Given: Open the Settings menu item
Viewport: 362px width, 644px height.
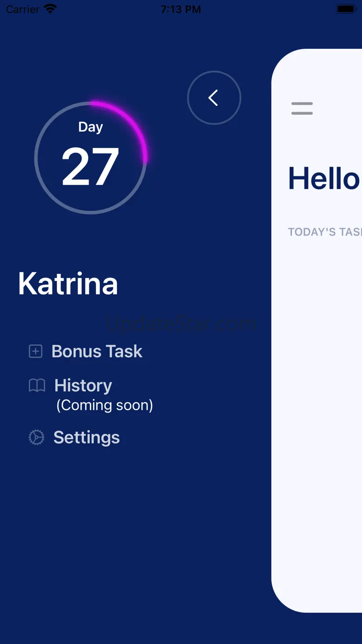Looking at the screenshot, I should click(74, 437).
